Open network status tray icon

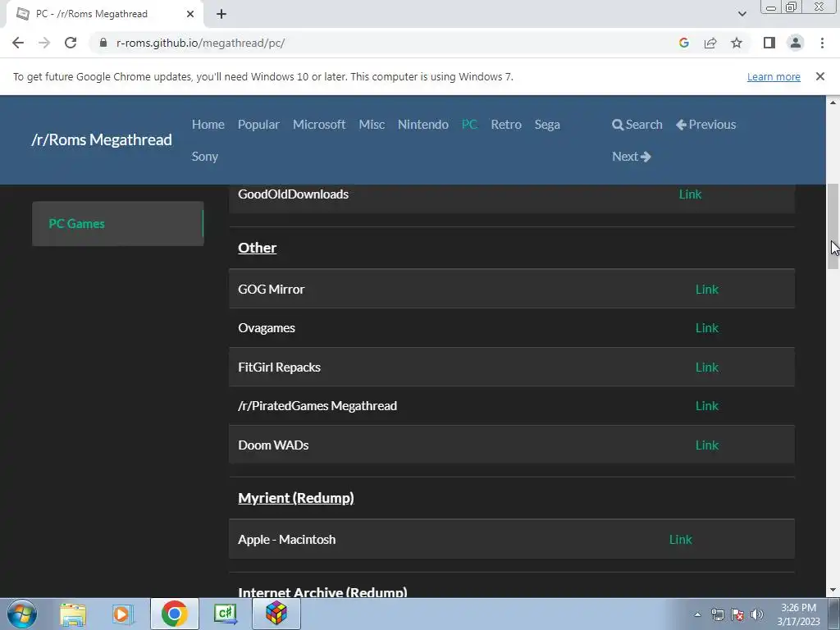(717, 614)
